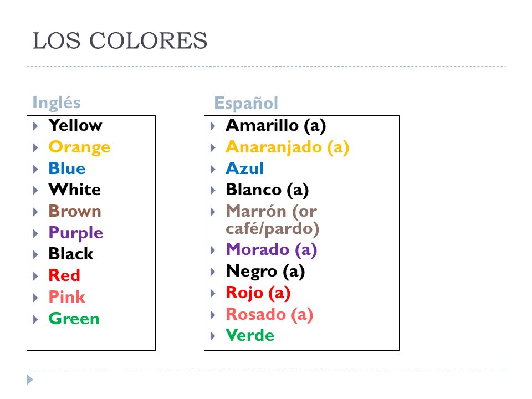
Task: Click the arrow bullet next to Rojo (a)
Action: (x=213, y=294)
